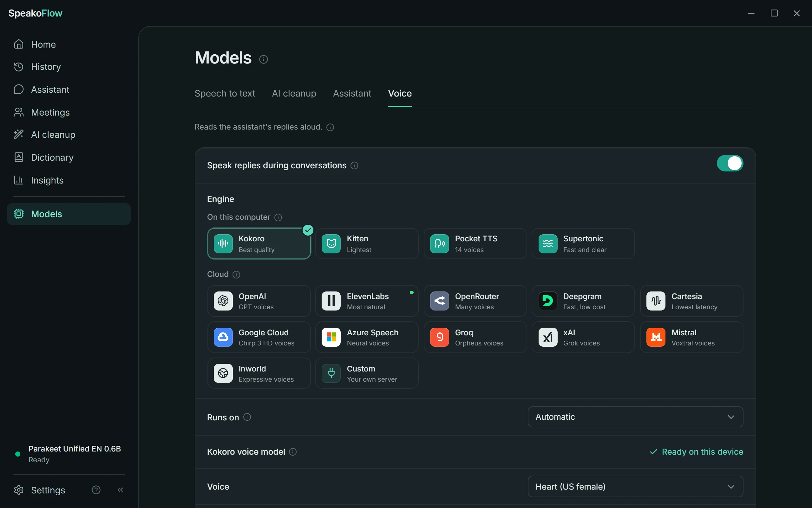Switch to Speech to text tab

pyautogui.click(x=225, y=93)
